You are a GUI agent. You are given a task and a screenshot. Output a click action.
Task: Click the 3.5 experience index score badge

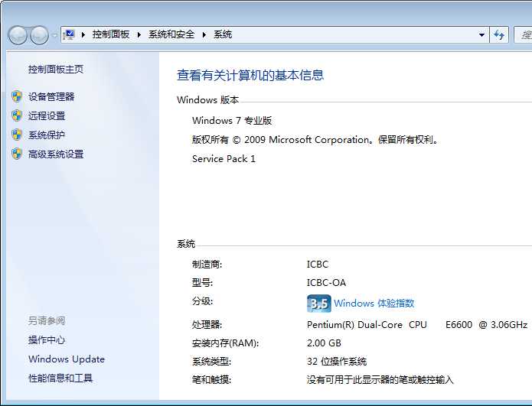click(x=318, y=303)
